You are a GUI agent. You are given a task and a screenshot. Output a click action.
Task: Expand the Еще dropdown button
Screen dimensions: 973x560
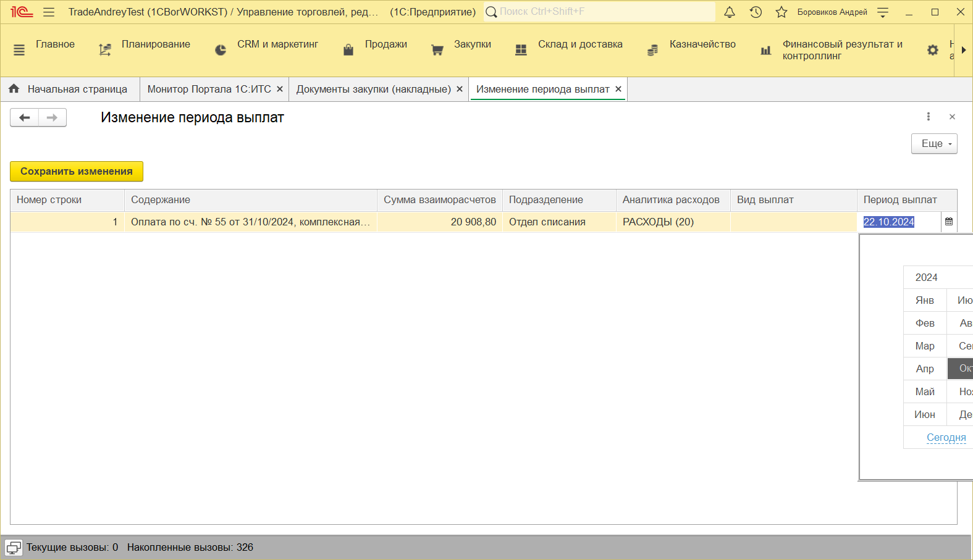click(x=933, y=144)
